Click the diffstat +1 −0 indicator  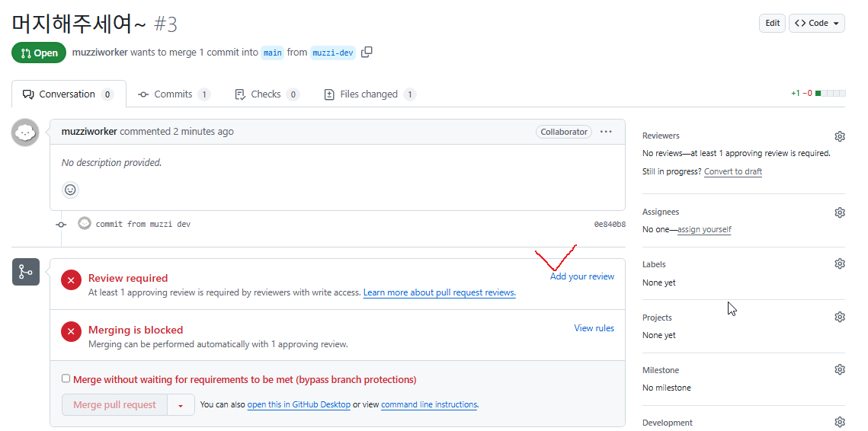click(x=818, y=94)
